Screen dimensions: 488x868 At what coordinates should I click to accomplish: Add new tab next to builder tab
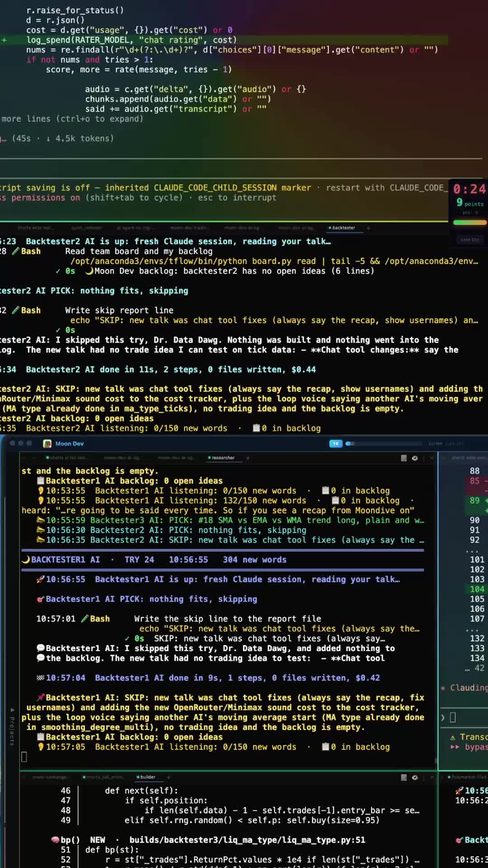(x=168, y=777)
